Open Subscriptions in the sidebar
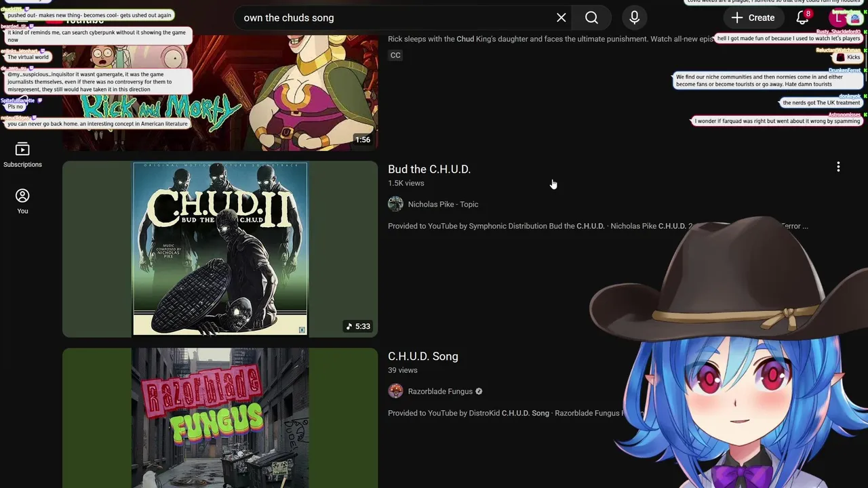 point(22,155)
